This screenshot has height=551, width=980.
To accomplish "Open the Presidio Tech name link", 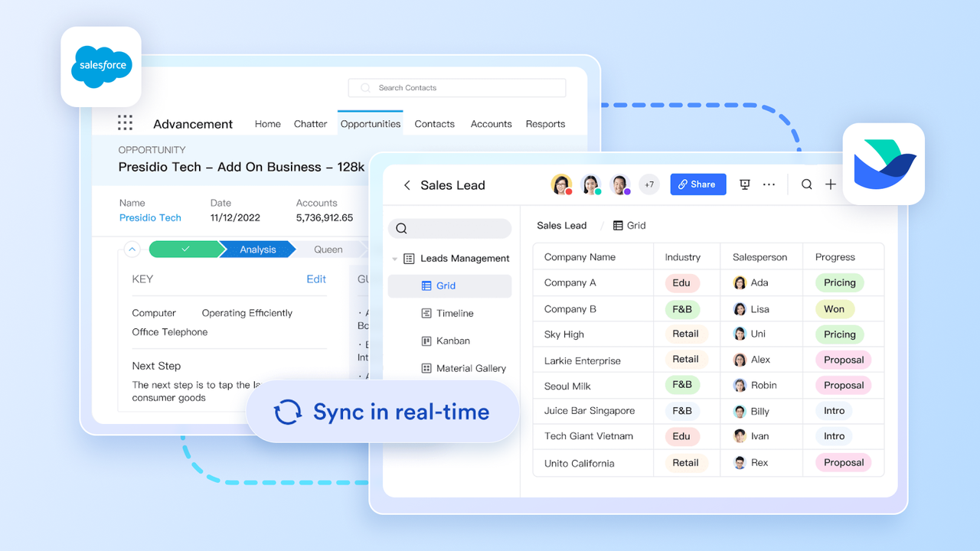I will point(150,218).
